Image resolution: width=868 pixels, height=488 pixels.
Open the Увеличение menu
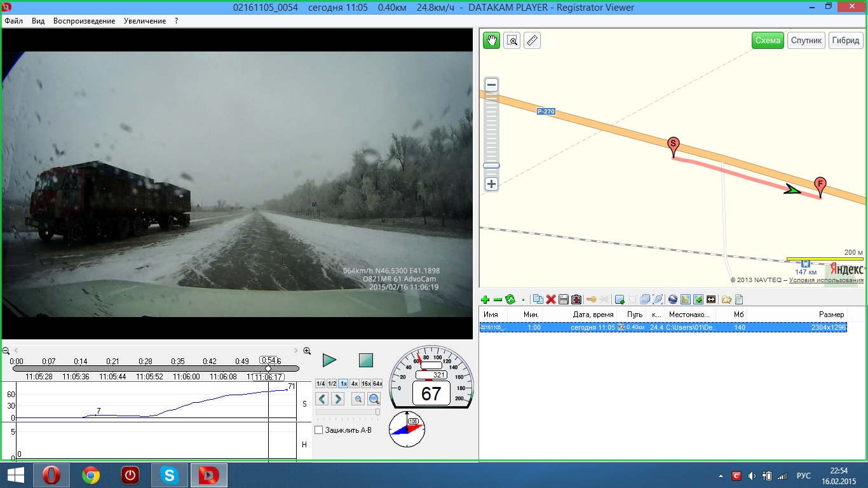(x=145, y=21)
